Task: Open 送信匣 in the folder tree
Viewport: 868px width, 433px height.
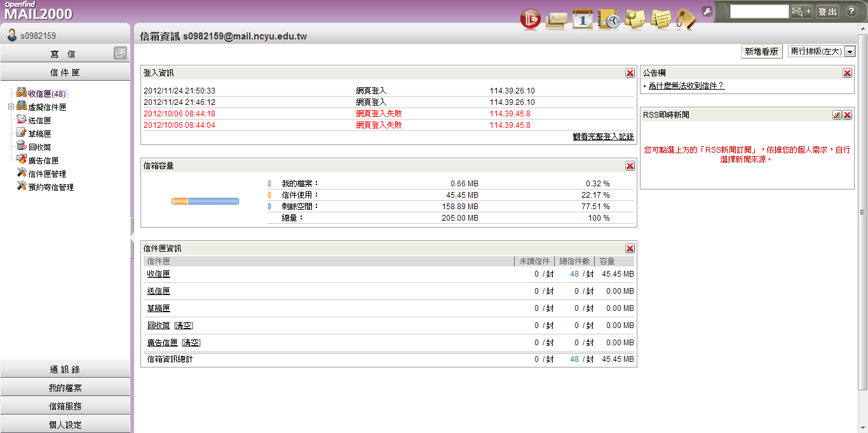Action: (39, 121)
